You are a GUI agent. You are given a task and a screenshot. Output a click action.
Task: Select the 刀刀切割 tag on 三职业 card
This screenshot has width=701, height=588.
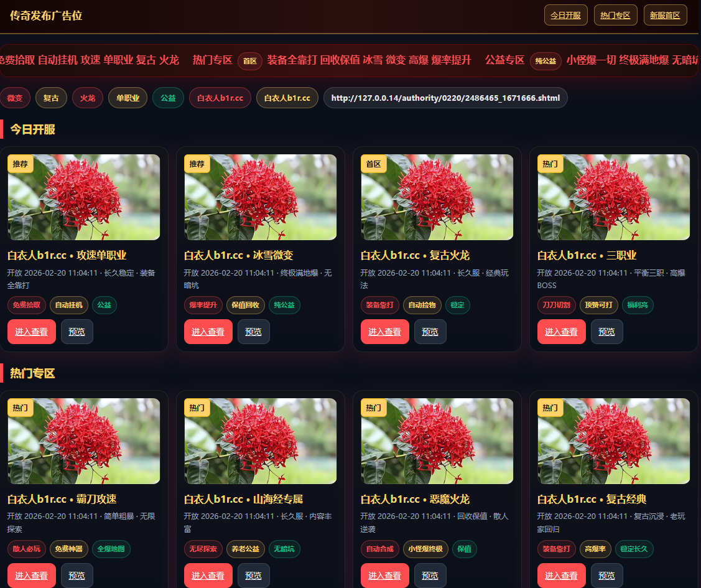(x=557, y=305)
